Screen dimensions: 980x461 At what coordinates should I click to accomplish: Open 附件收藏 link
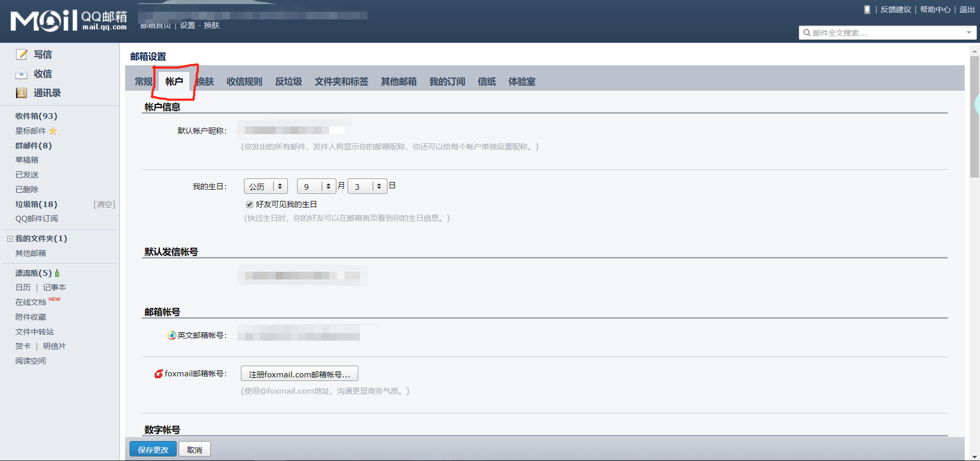tap(31, 317)
